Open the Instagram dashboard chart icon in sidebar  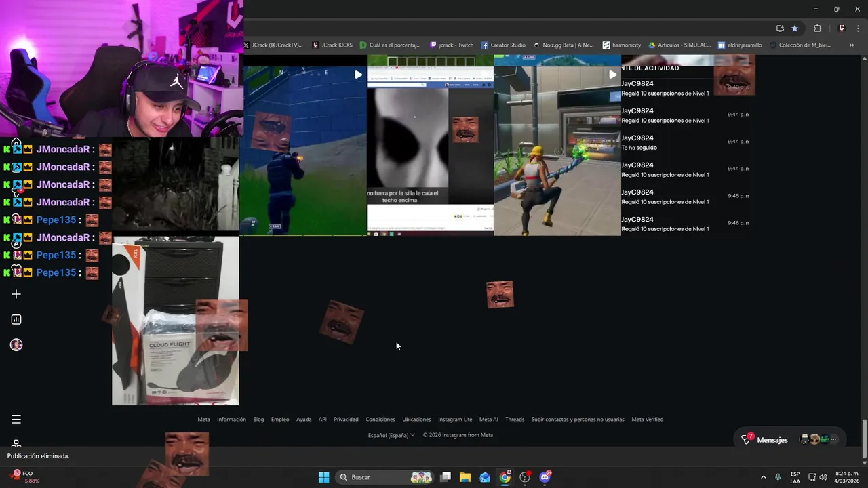coord(16,319)
